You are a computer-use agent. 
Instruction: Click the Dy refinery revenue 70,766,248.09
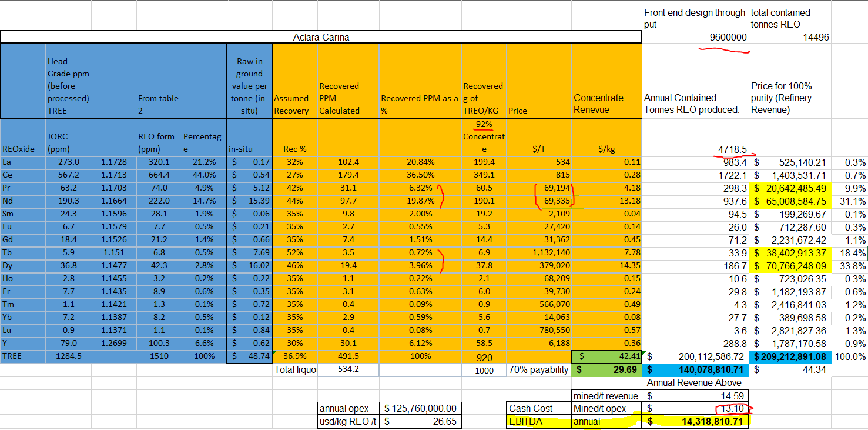coord(790,265)
